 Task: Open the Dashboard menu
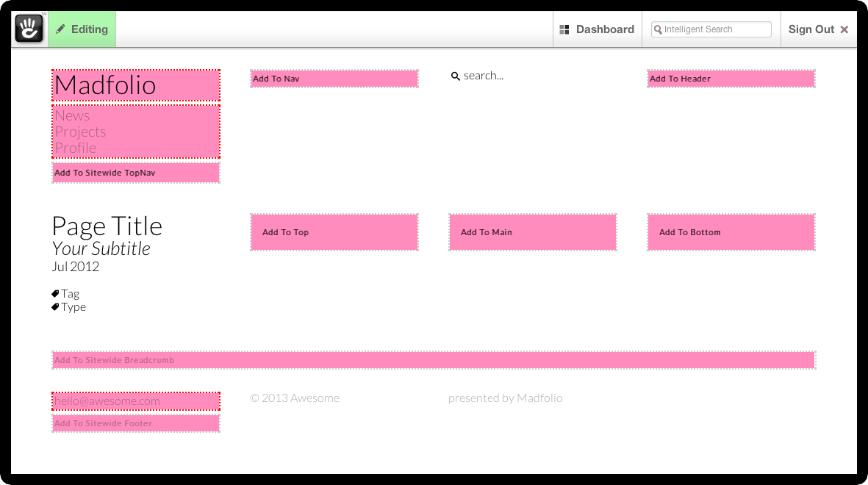(597, 29)
